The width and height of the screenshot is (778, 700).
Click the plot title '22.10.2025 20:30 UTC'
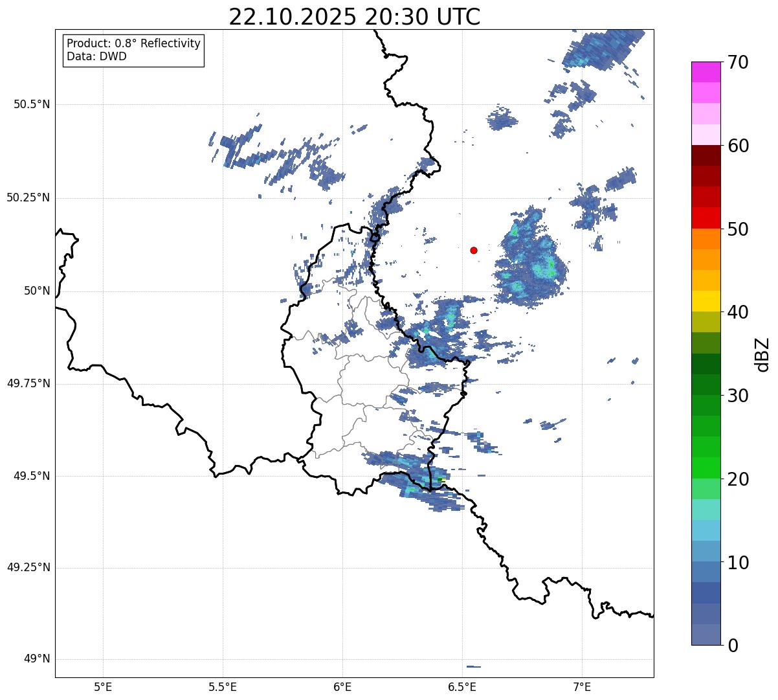click(355, 17)
